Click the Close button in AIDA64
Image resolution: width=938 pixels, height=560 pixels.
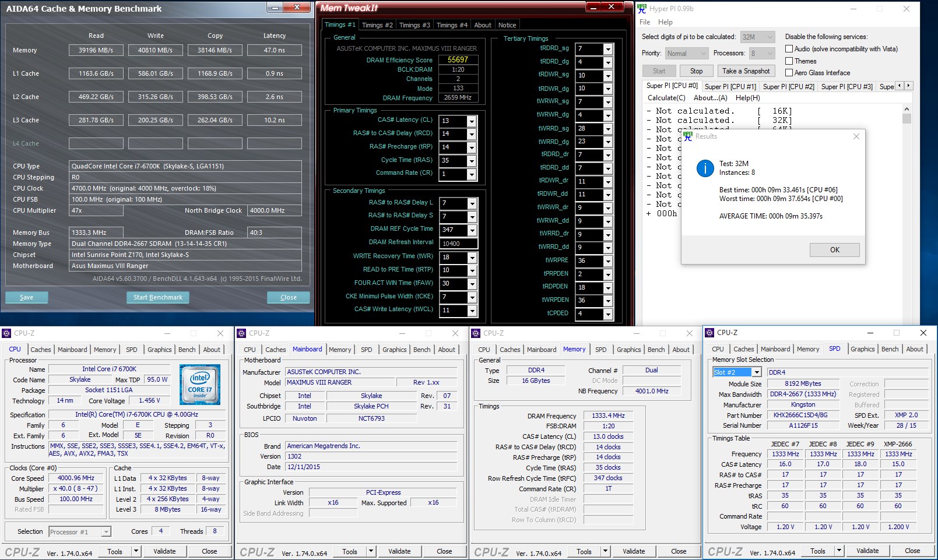pyautogui.click(x=289, y=297)
